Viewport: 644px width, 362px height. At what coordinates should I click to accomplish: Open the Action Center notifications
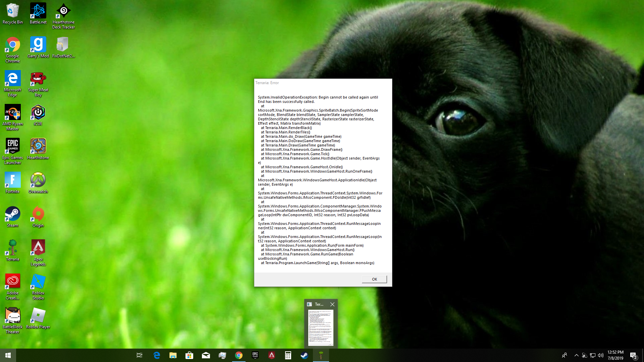(x=633, y=355)
